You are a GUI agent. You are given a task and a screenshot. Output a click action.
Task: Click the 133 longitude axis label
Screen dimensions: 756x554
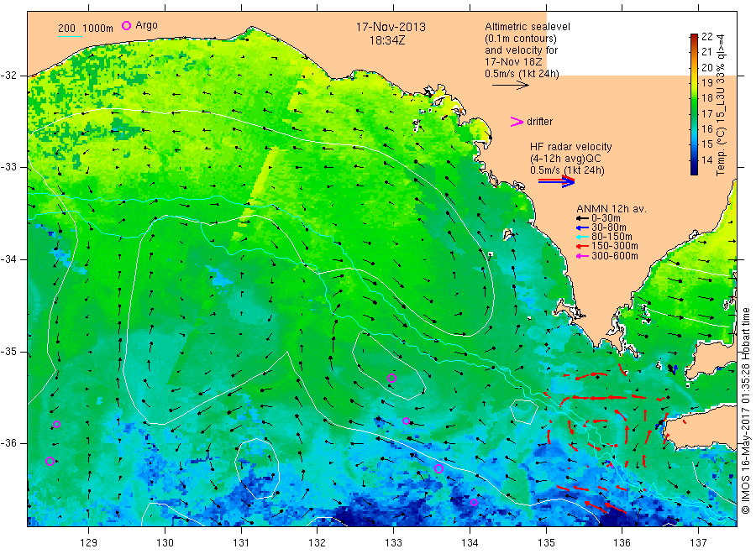[x=393, y=543]
